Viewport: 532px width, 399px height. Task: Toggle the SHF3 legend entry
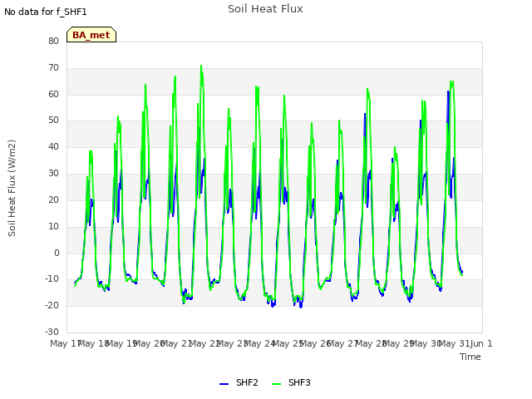[291, 382]
